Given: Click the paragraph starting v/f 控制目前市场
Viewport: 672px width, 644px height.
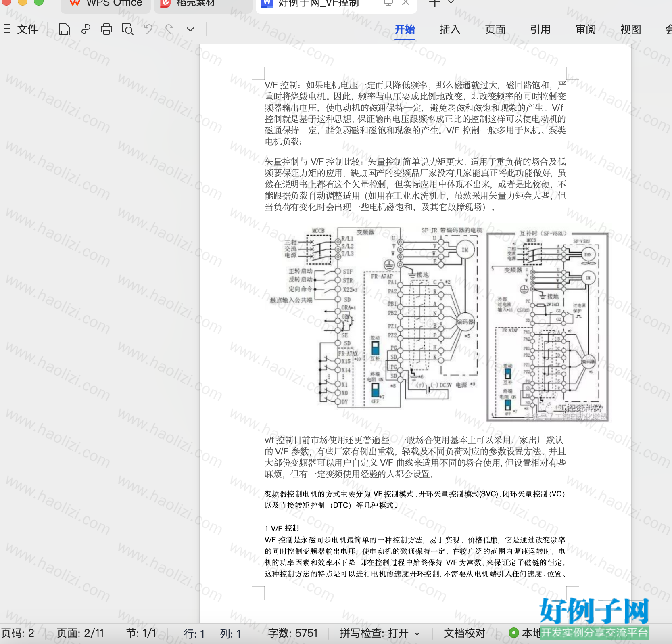Looking at the screenshot, I should [415, 457].
